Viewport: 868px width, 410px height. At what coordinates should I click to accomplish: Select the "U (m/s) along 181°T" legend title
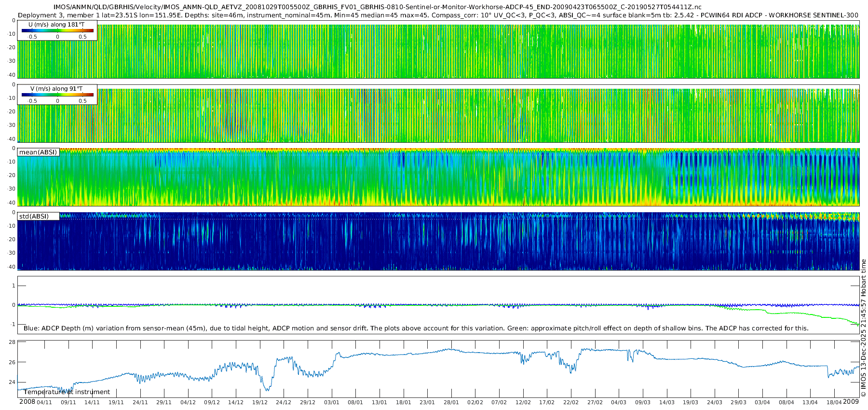pyautogui.click(x=56, y=24)
